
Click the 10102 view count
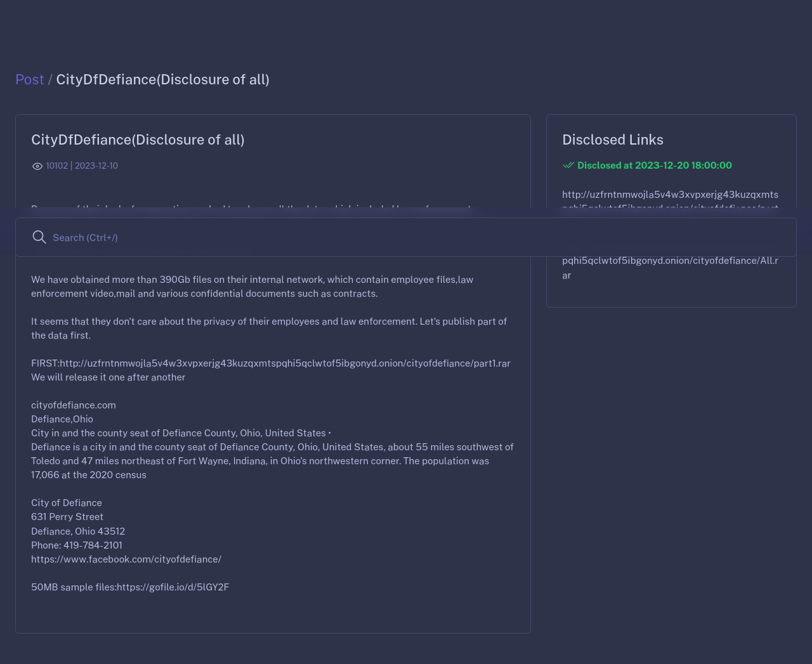tap(57, 166)
